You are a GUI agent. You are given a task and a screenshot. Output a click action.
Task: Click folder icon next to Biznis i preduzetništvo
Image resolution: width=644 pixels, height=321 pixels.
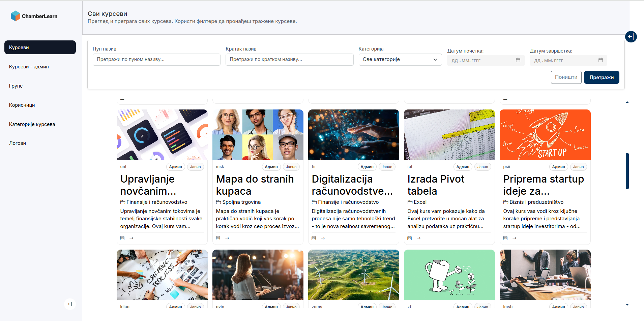coord(506,202)
